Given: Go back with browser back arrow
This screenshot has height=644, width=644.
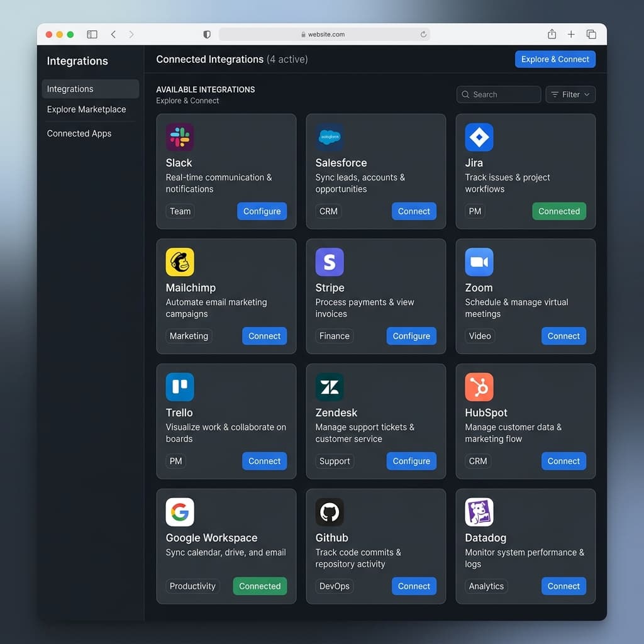Looking at the screenshot, I should coord(113,35).
